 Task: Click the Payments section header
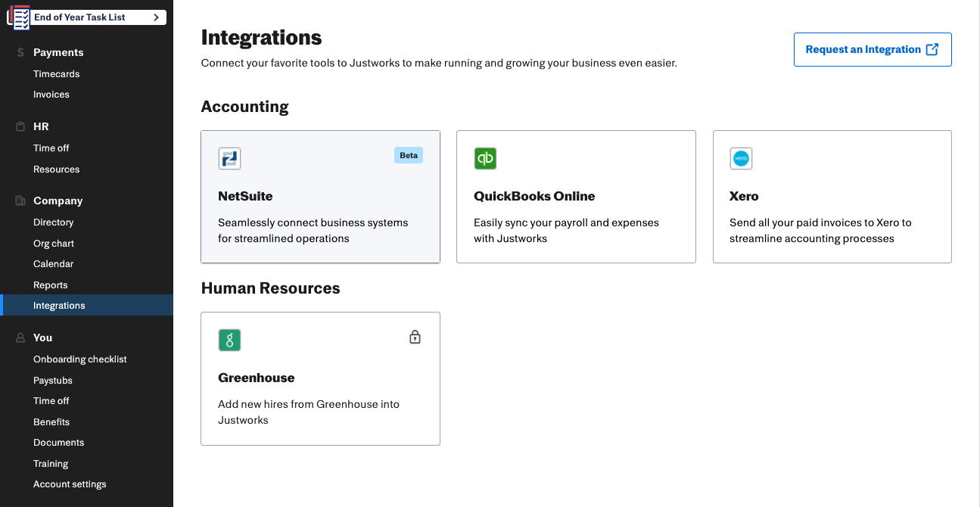click(x=58, y=53)
